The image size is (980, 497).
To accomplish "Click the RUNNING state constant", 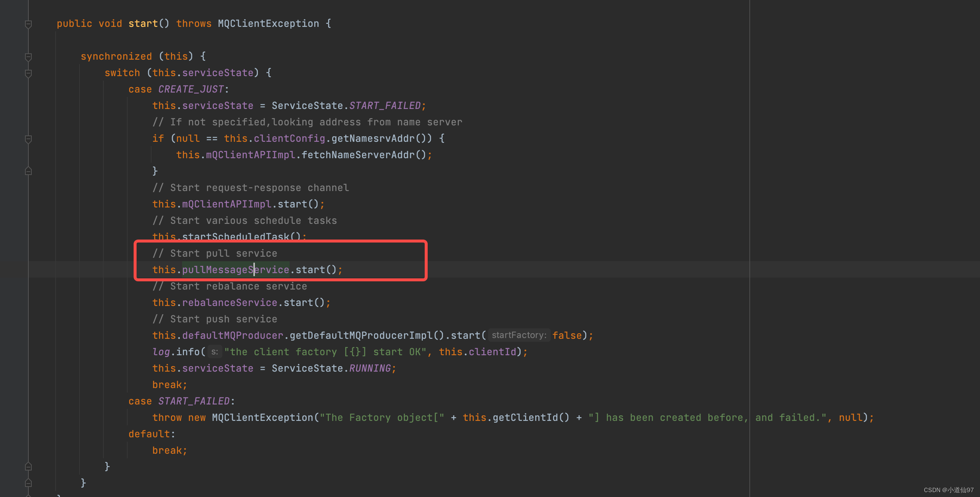I will 370,368.
